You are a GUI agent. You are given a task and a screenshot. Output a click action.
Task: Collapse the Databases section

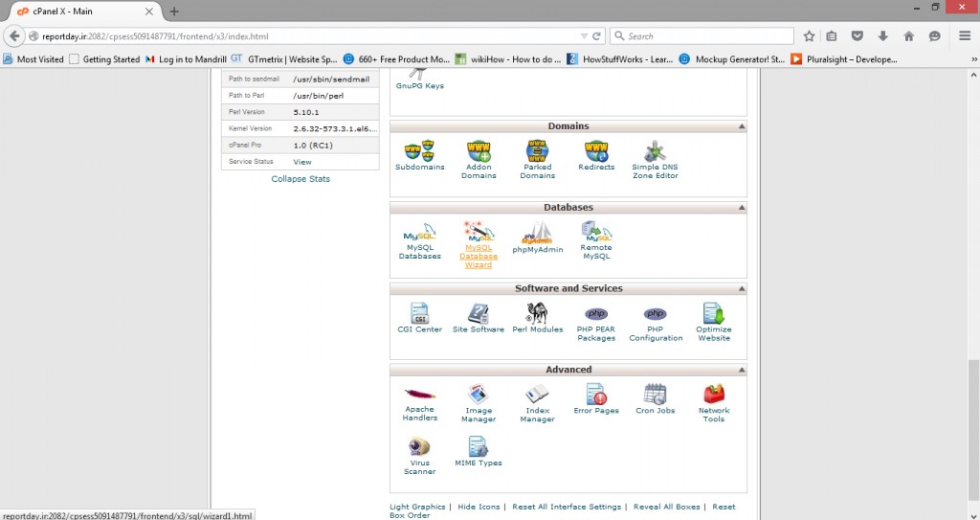coord(741,208)
